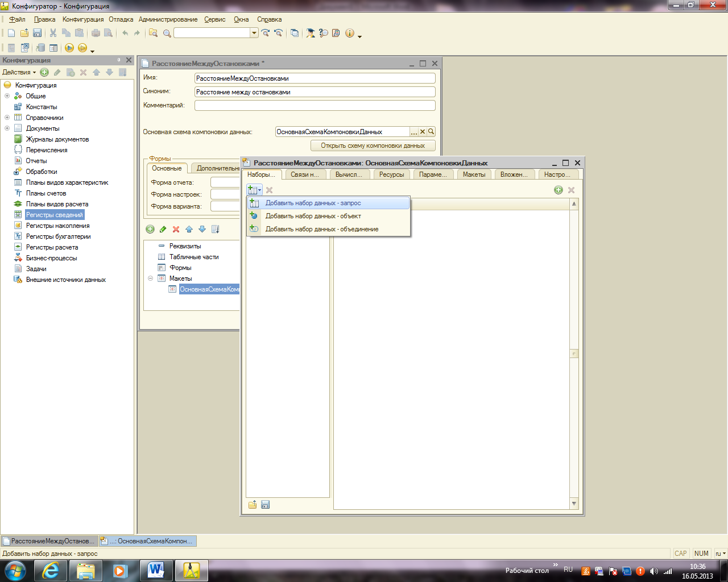
Task: Click the Save icon in main toolbar
Action: point(38,33)
